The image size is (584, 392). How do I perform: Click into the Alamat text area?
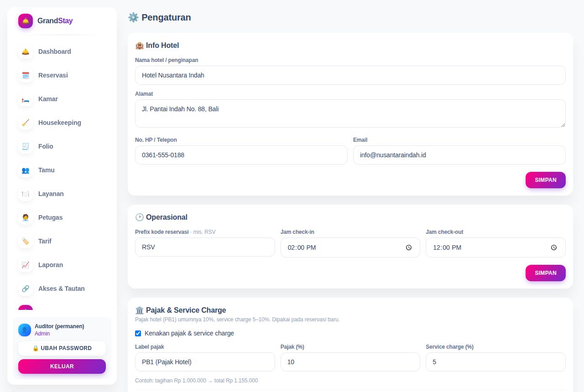coord(350,113)
